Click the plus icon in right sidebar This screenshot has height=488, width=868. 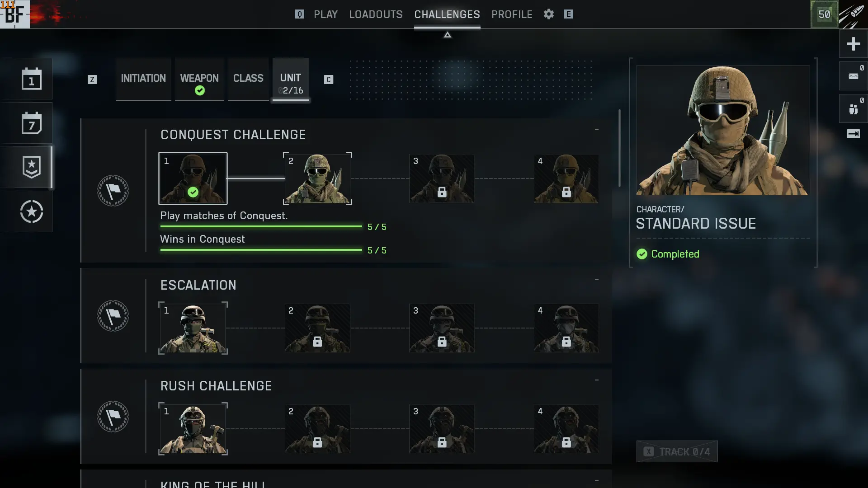tap(853, 44)
